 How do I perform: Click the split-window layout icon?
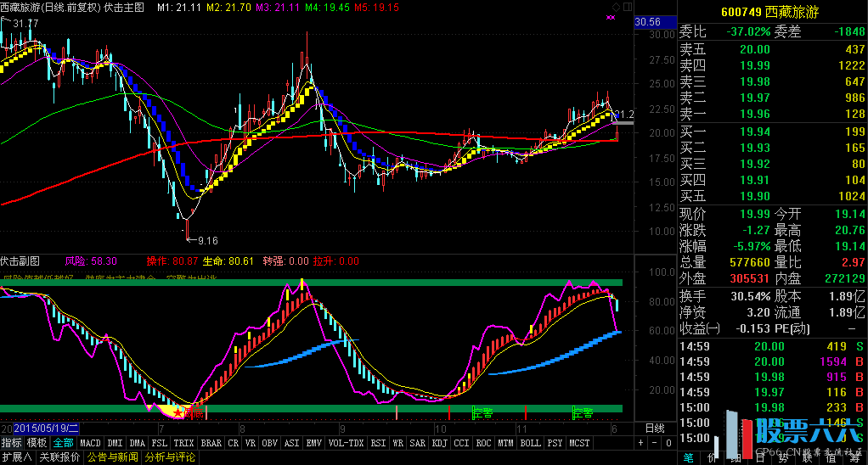coord(628,7)
